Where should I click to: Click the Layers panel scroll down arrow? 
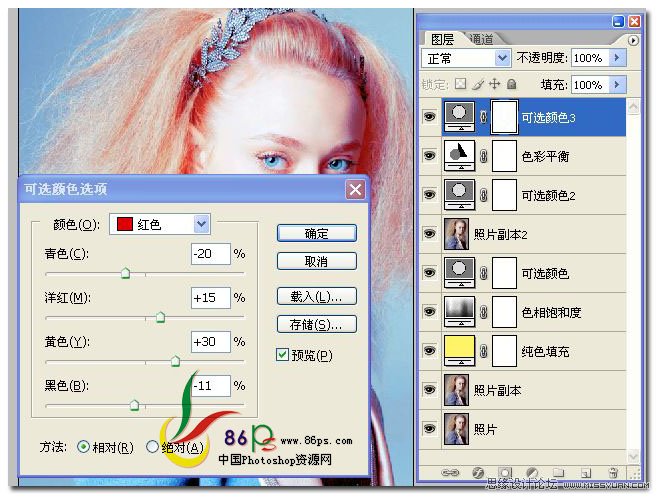tap(633, 456)
